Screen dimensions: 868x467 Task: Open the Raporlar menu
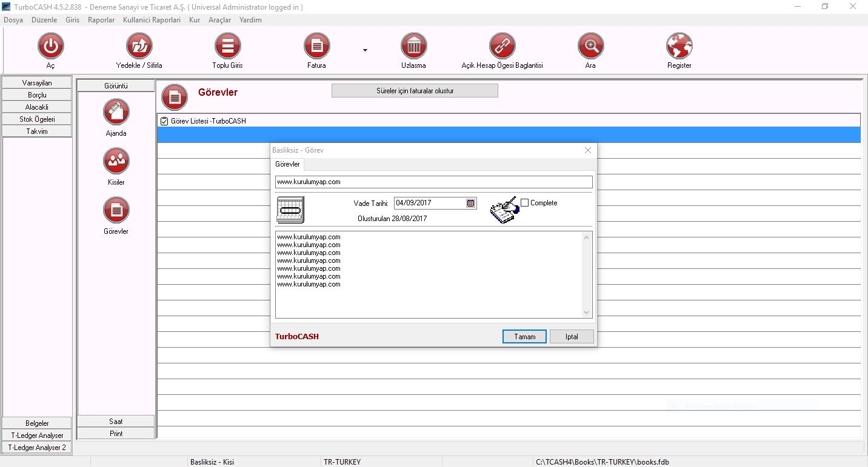click(101, 20)
